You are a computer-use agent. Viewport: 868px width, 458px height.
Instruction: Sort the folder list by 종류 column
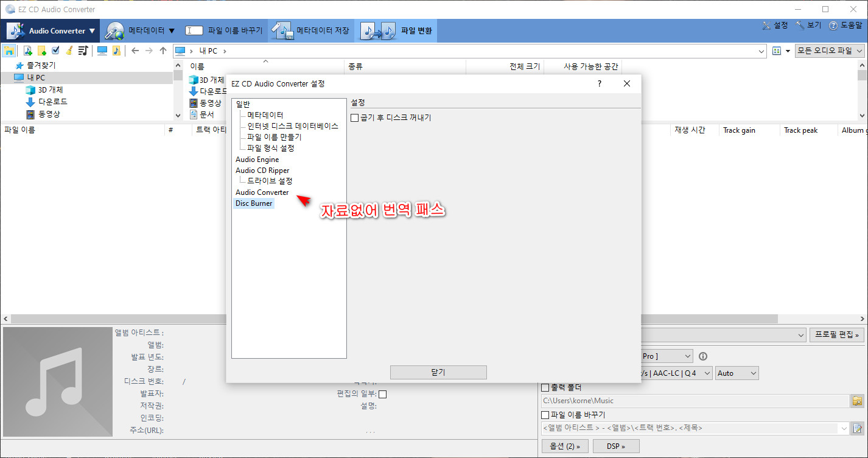(405, 66)
